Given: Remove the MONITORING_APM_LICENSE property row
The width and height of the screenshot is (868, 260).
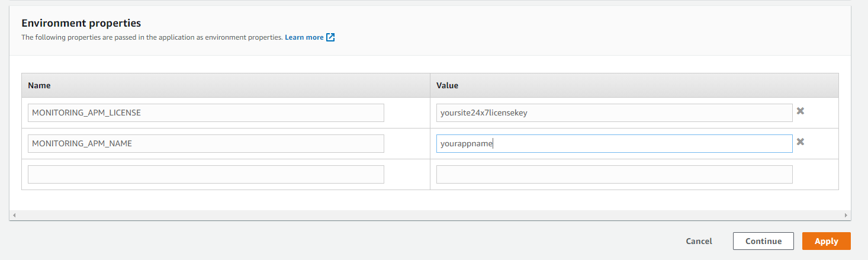Looking at the screenshot, I should pos(800,111).
